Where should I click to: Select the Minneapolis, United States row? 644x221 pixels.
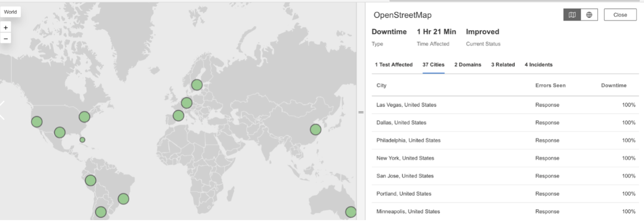[505, 212]
